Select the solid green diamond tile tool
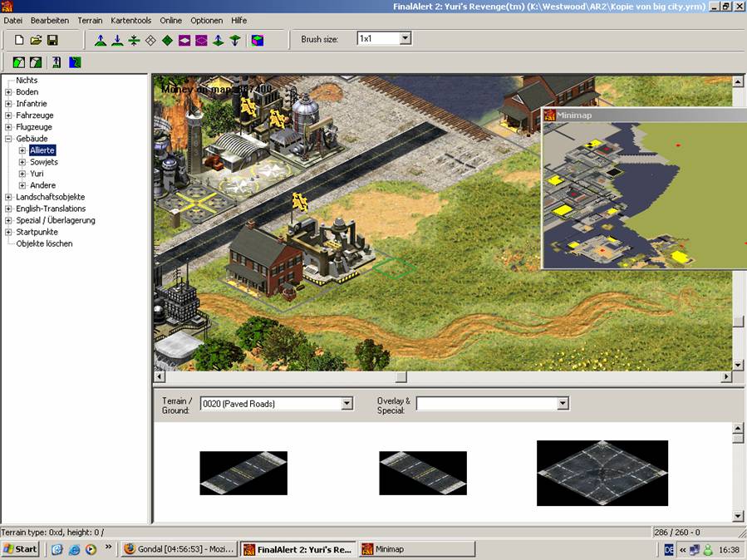Screen dimensions: 747x560 (x=167, y=40)
